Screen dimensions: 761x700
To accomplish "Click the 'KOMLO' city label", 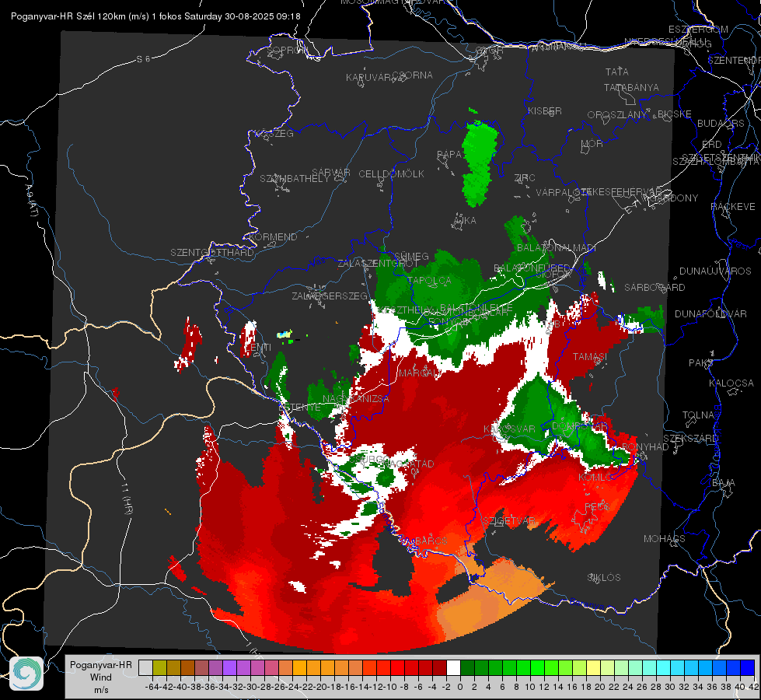I will click(595, 478).
